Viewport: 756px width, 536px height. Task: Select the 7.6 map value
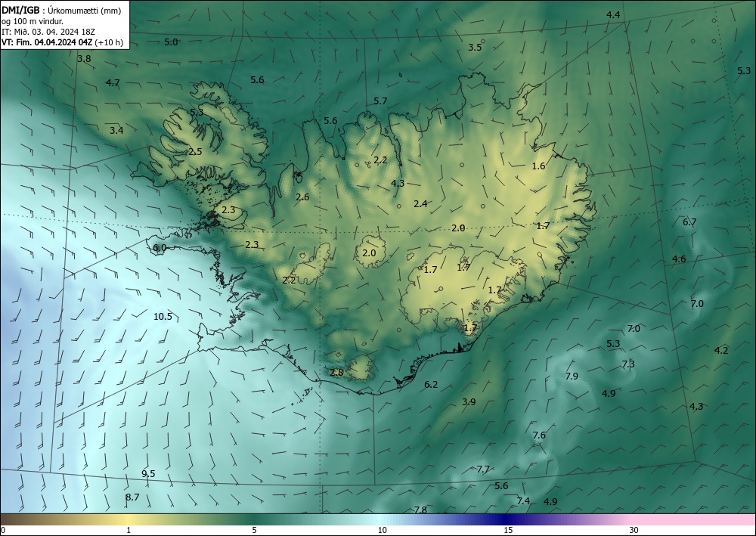[539, 435]
